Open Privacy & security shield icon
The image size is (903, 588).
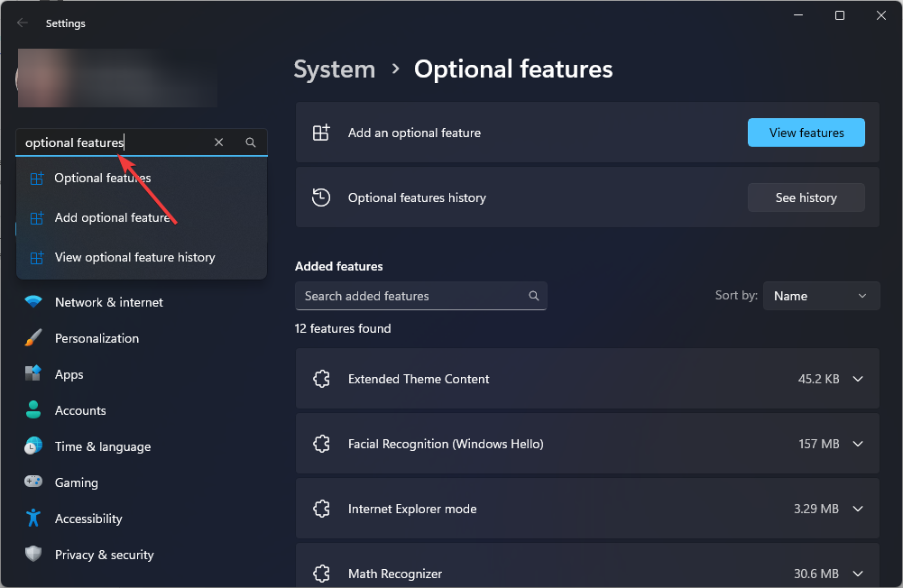tap(33, 555)
